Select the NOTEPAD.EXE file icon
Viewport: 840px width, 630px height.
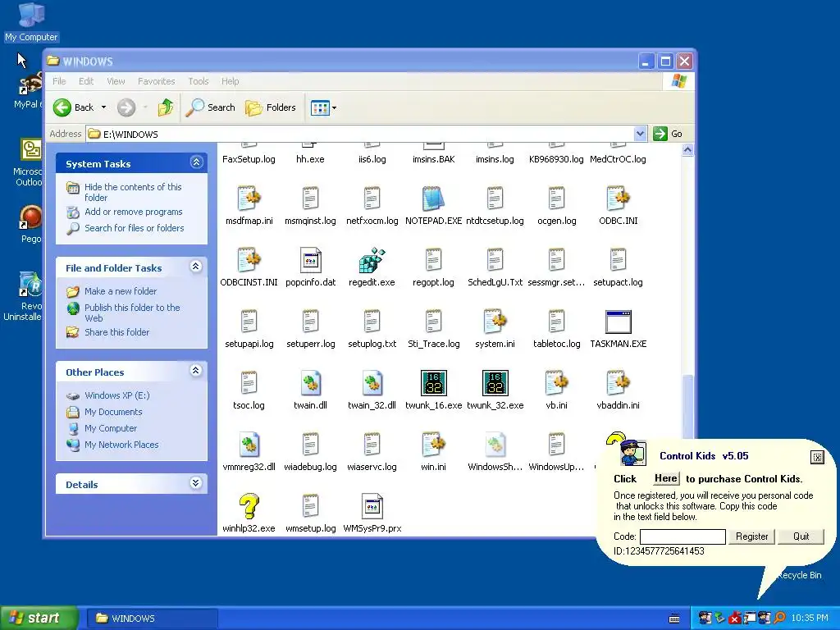(433, 199)
